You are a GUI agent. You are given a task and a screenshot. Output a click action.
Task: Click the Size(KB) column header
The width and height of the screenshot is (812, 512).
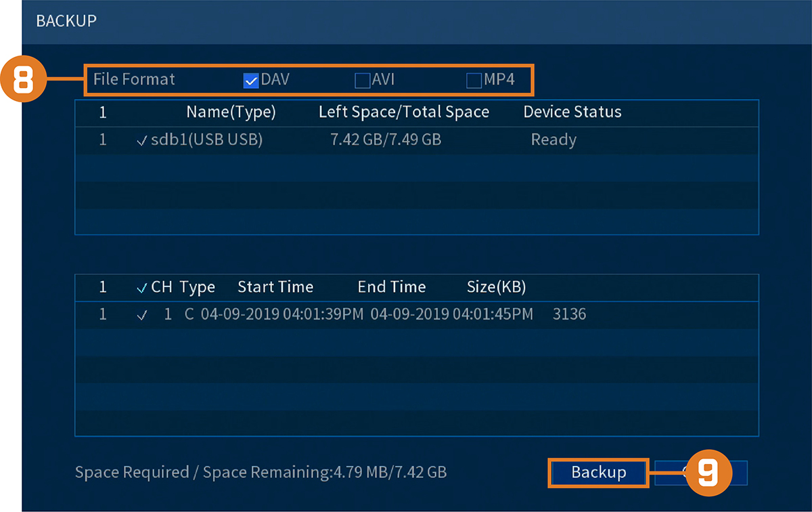(x=497, y=287)
